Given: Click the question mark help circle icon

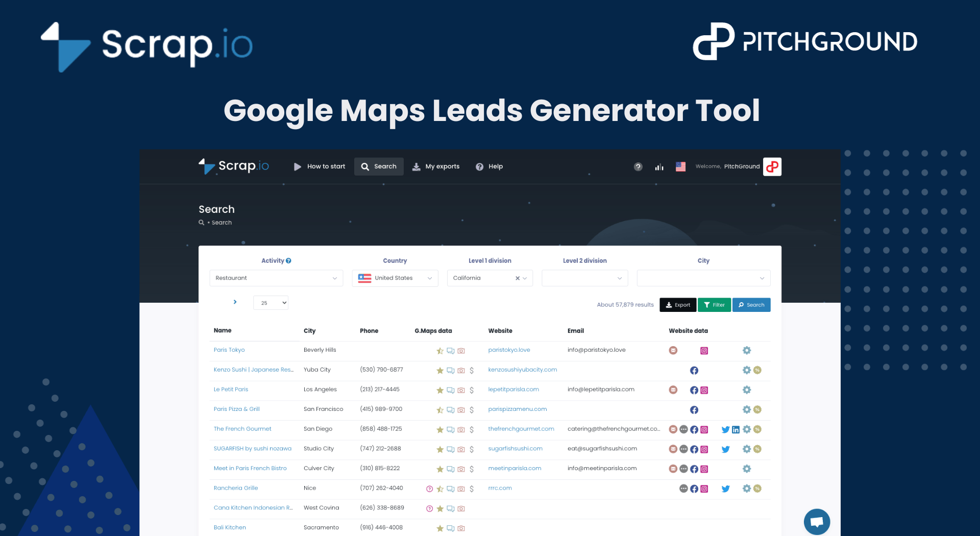Looking at the screenshot, I should [x=638, y=167].
